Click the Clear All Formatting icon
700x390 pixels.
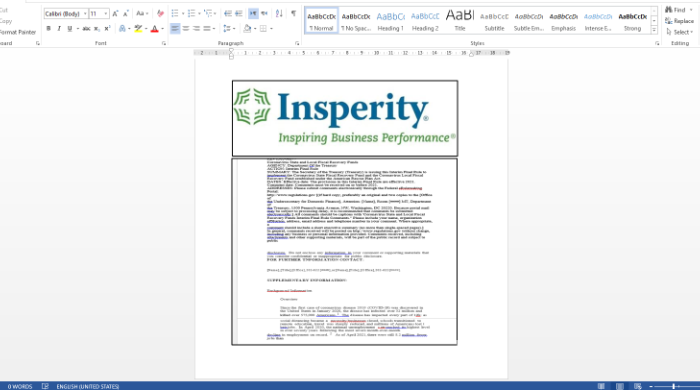(160, 14)
